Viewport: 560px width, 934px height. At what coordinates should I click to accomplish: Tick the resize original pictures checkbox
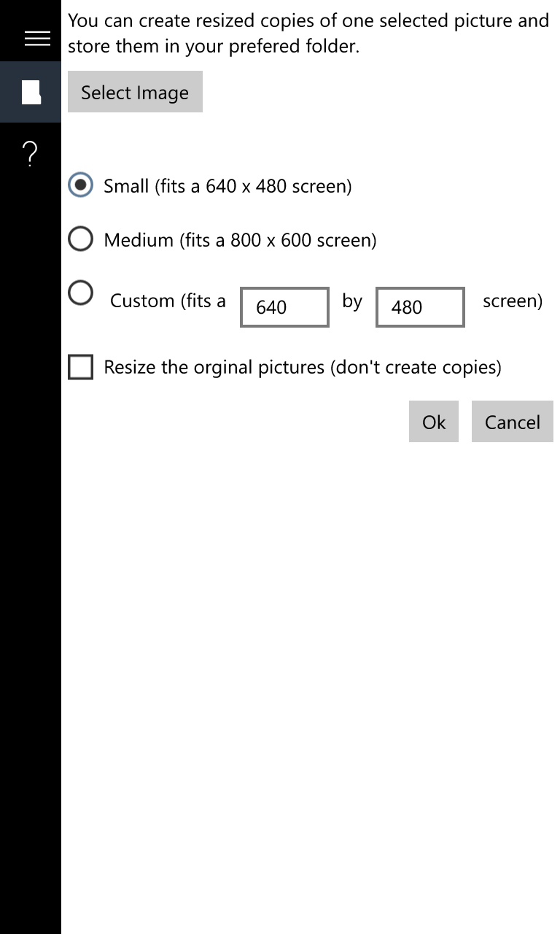[x=80, y=367]
